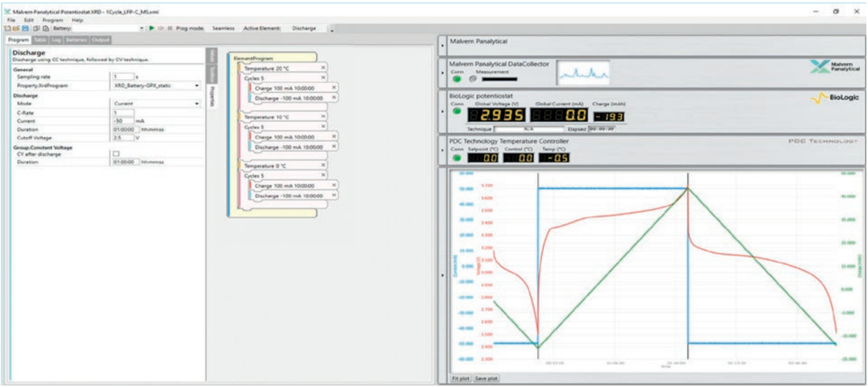Click the XRD measurement preview thumbnail
Viewport: 868px width, 388px height.
[x=583, y=73]
